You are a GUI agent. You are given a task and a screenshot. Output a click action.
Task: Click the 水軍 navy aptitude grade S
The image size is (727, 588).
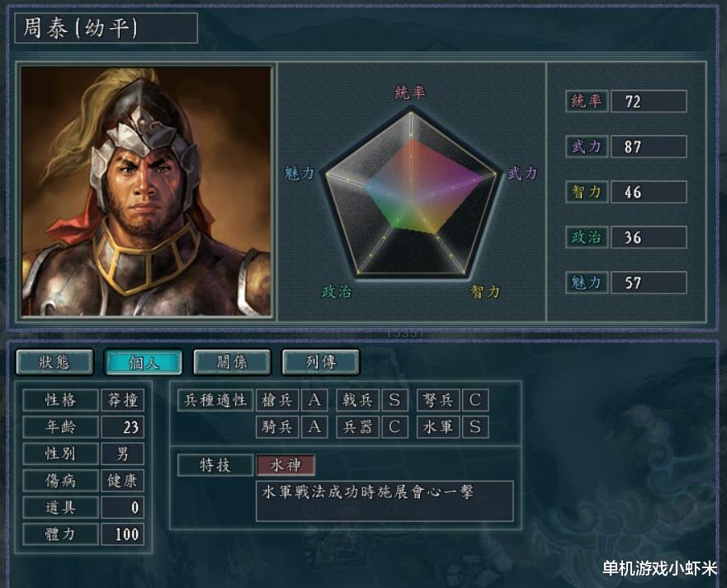[x=475, y=426]
